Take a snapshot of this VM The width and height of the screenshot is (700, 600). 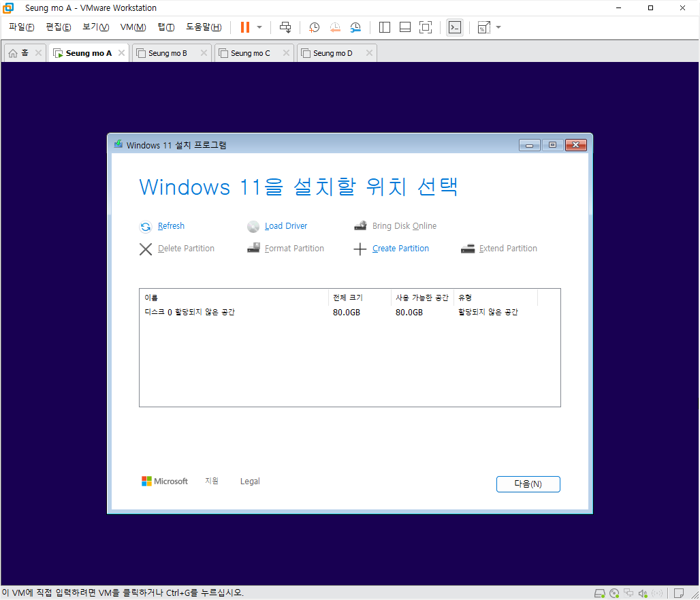315,28
